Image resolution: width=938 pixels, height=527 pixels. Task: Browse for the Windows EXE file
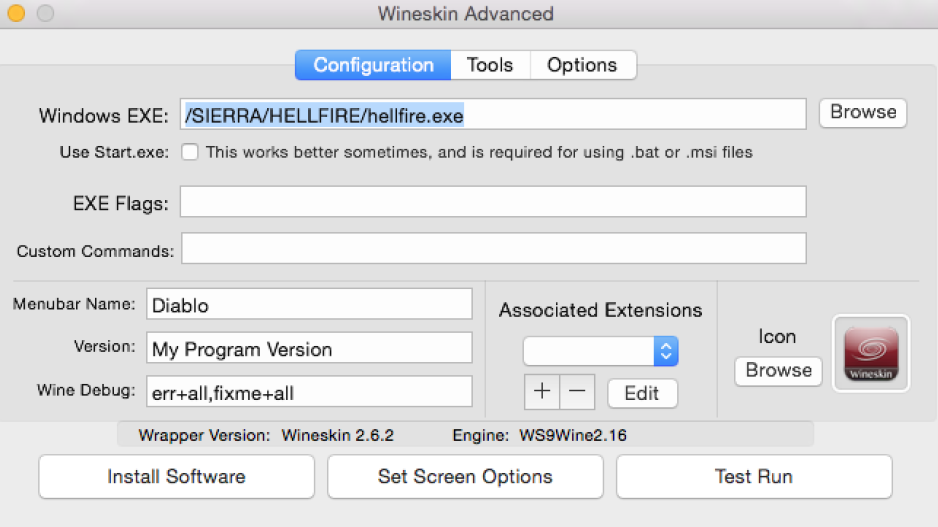pyautogui.click(x=863, y=112)
